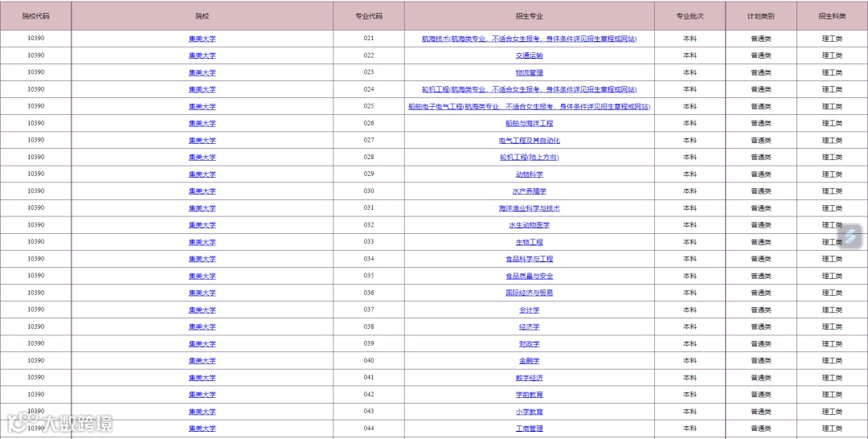Screen dimensions: 868x439
Task: Select major code 037 cell
Action: coord(369,310)
